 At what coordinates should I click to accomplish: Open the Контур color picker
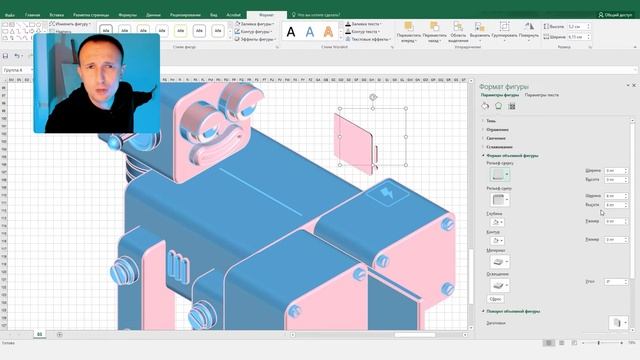497,240
